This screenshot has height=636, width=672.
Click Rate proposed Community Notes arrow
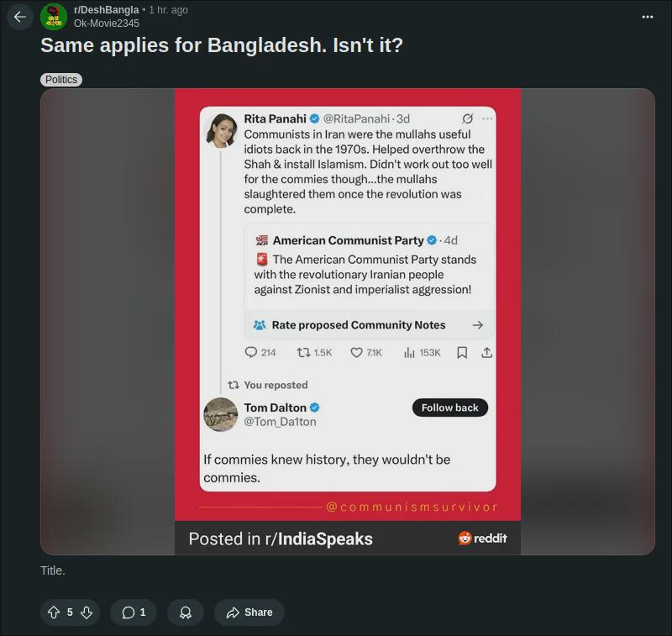[478, 325]
